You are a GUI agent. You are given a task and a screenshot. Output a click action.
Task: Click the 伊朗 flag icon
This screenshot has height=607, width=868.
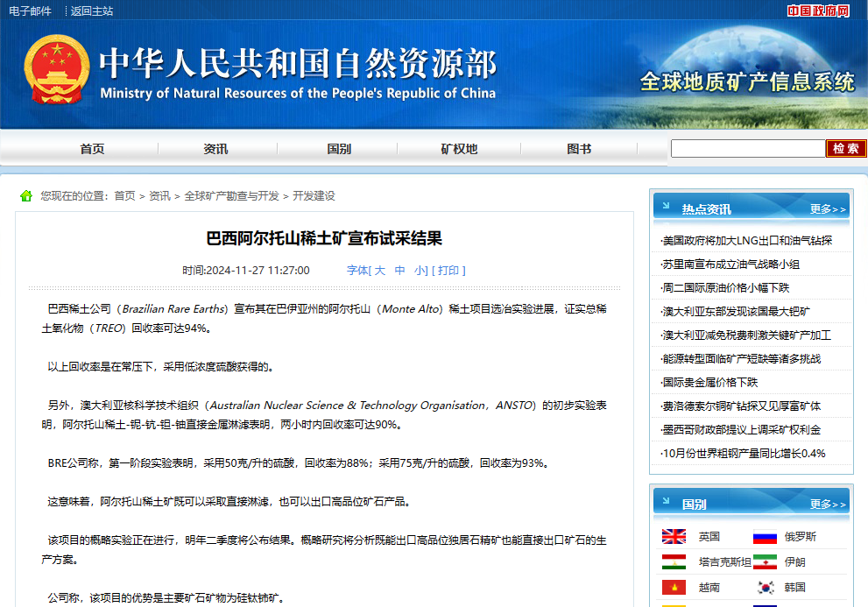click(x=765, y=562)
